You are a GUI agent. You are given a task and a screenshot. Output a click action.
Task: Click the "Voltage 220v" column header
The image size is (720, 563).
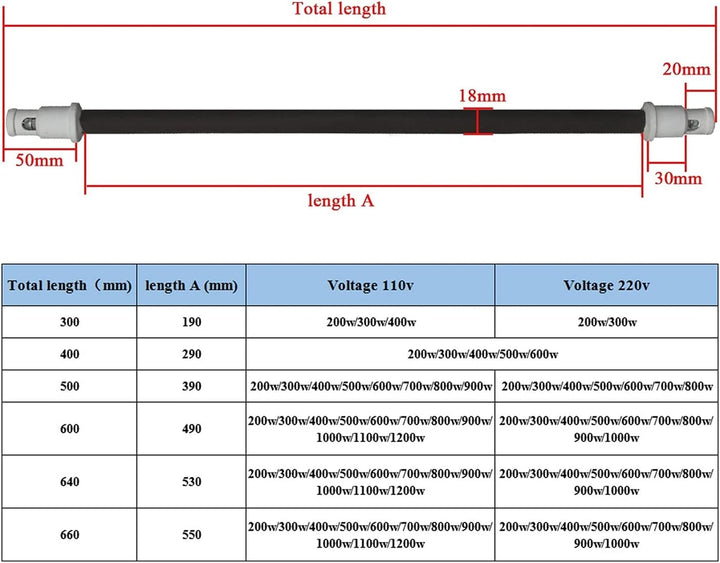(606, 285)
